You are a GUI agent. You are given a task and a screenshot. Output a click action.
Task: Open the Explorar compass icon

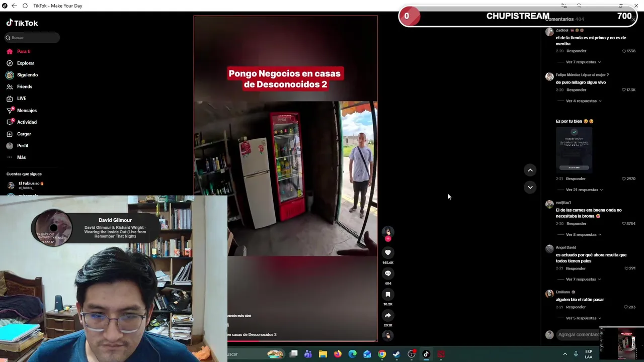tap(10, 63)
